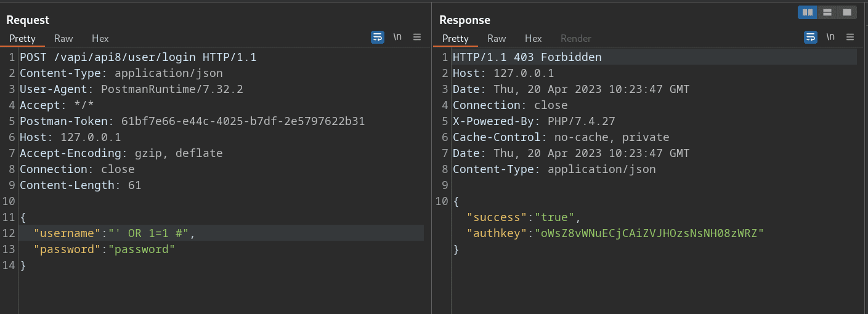Viewport: 868px width, 314px height.
Task: Select top-bottom split layout icon
Action: click(x=827, y=12)
